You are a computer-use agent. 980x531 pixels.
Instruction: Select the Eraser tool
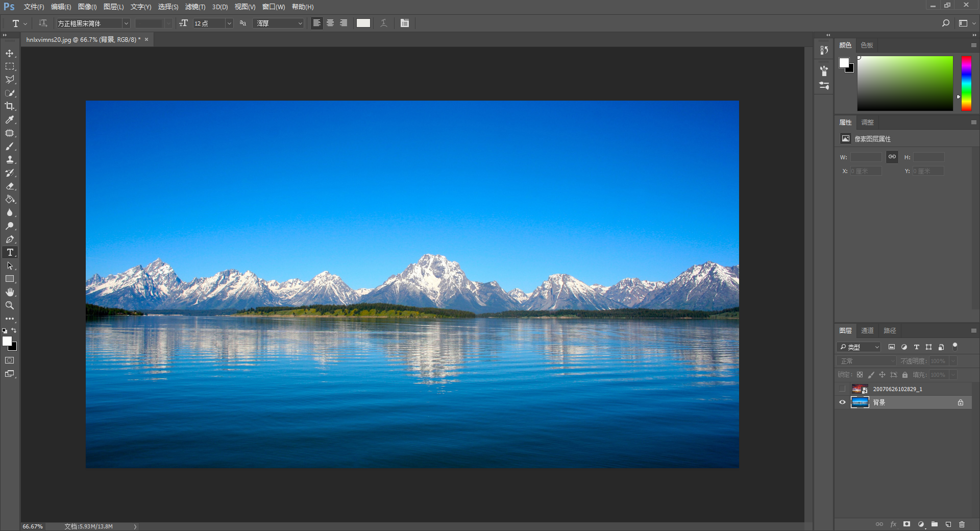(10, 186)
